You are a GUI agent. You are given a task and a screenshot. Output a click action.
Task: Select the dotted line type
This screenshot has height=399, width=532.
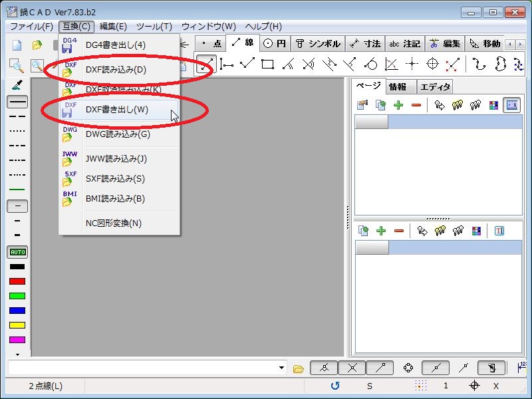tap(17, 131)
